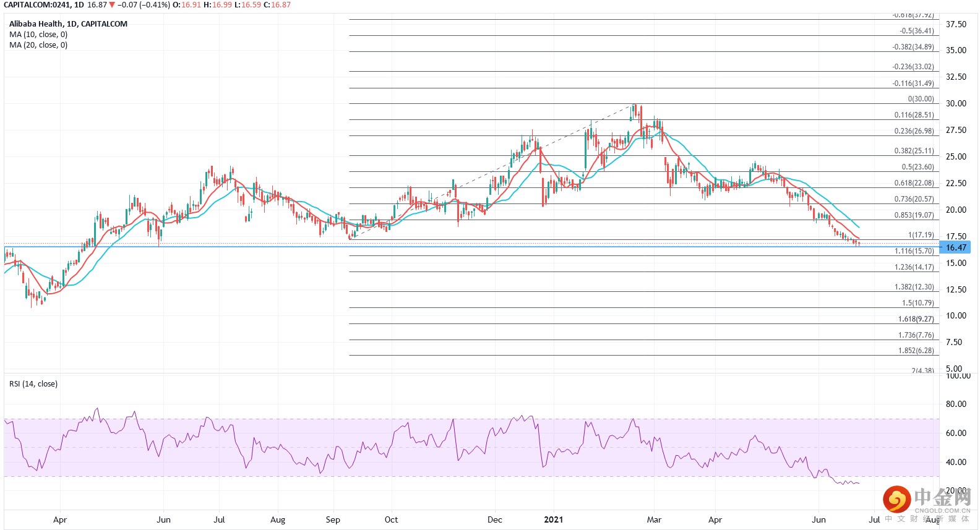Click the −0.07 (−0.41%) change value

click(x=144, y=5)
